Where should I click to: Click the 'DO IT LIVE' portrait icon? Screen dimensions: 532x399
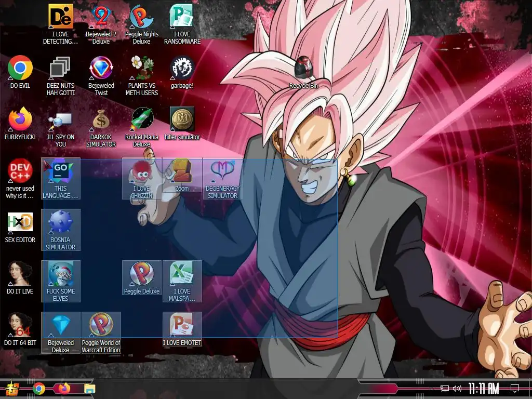(20, 278)
